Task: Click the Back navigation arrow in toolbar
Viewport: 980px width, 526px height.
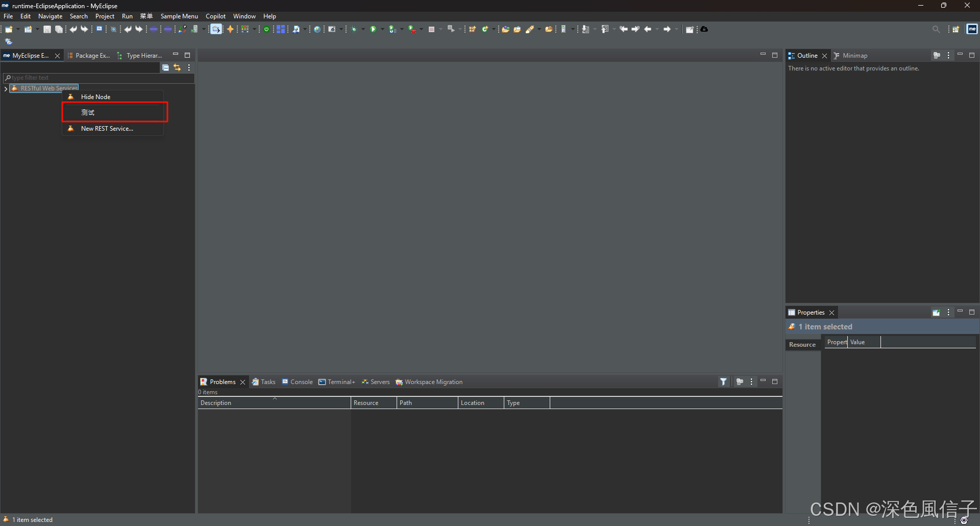Action: pos(648,29)
